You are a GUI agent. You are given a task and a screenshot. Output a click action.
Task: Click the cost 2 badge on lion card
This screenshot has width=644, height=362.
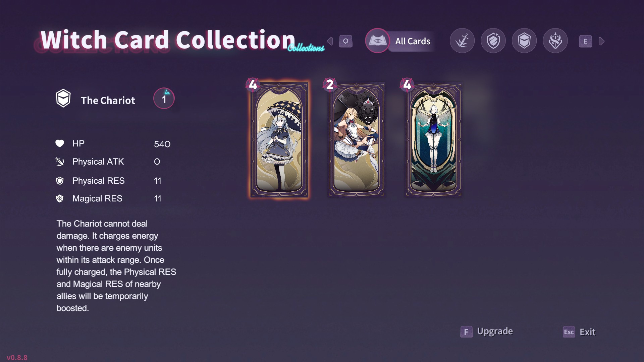point(330,84)
